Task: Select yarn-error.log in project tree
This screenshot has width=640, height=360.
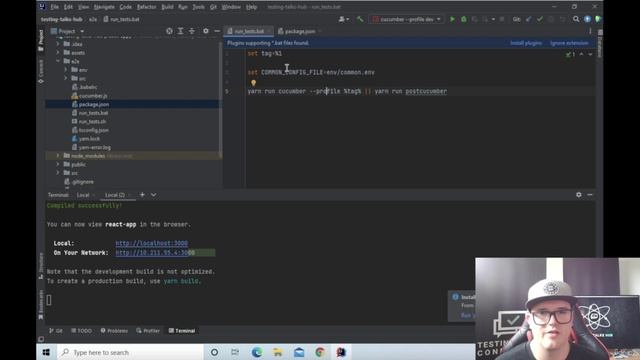Action: 94,147
